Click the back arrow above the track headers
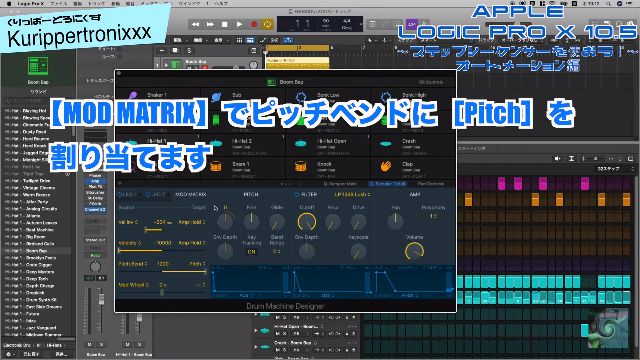Image resolution: width=640 pixels, height=360 pixels. (162, 51)
